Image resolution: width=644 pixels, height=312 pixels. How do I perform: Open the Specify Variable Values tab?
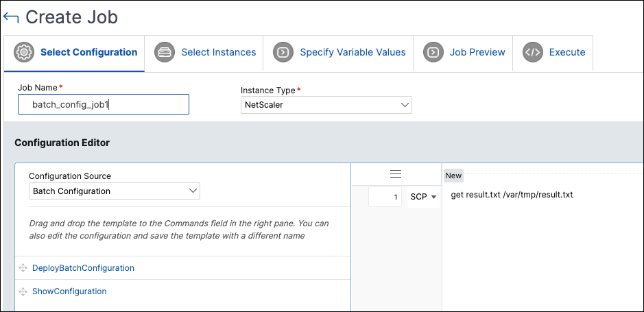(x=338, y=53)
